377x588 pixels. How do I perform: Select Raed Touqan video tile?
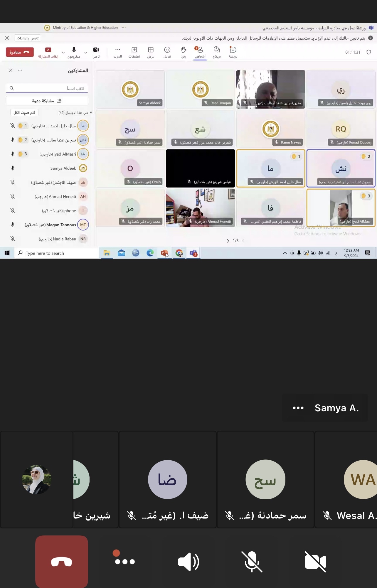pos(201,89)
